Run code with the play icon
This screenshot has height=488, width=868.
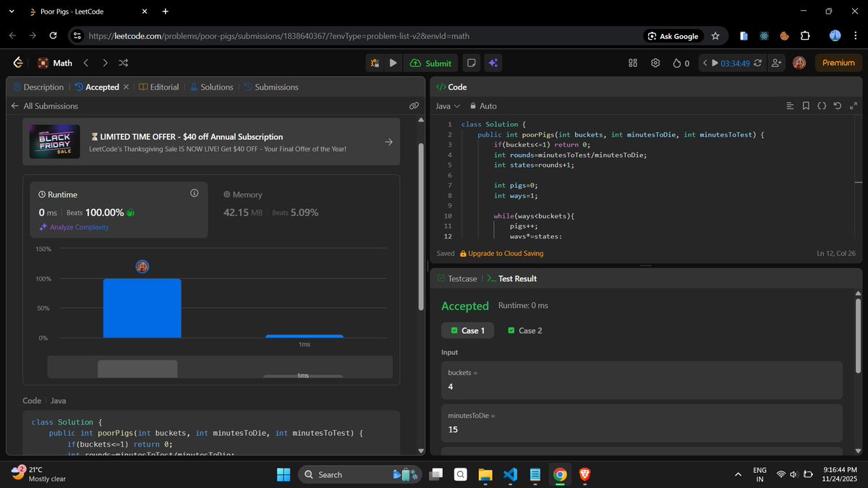pos(393,63)
